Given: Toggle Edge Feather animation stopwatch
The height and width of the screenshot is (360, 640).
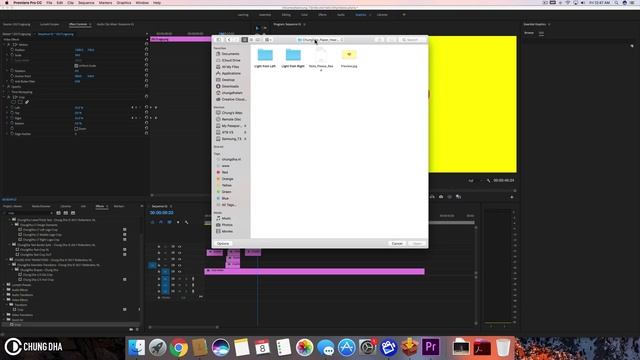Looking at the screenshot, I should [x=12, y=134].
